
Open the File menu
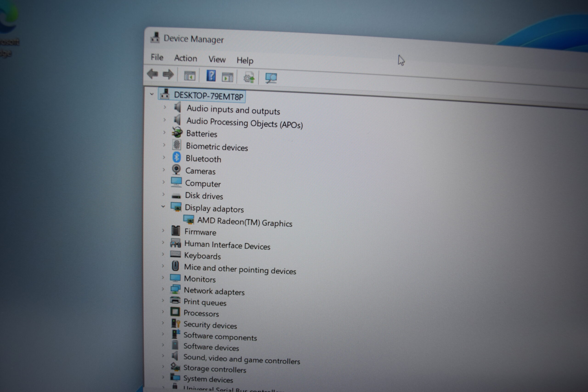157,57
